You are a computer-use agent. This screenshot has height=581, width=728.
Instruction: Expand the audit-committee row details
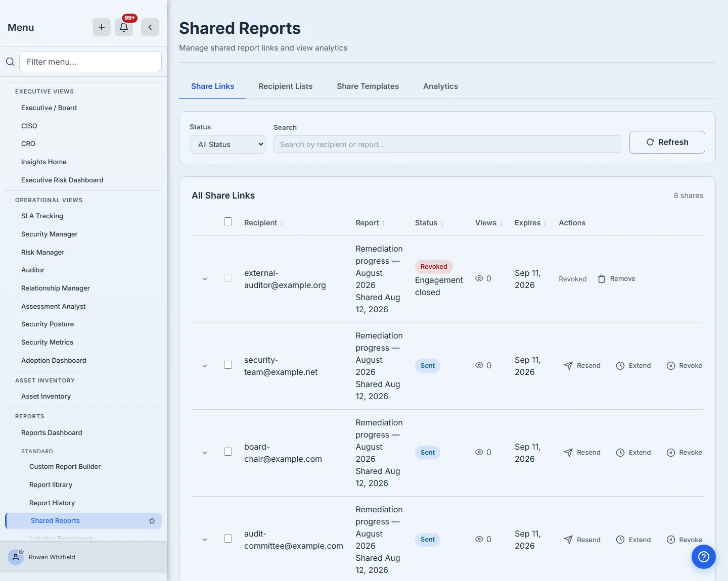point(205,540)
